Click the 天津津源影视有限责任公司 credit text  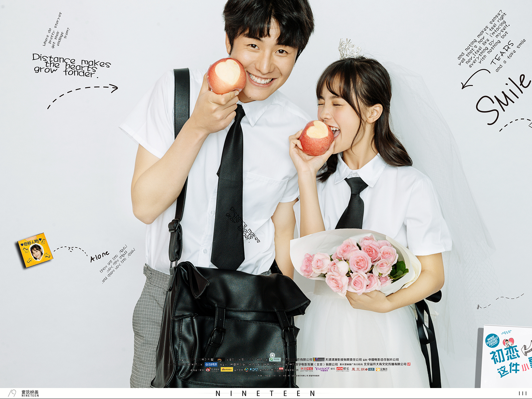[343, 359]
